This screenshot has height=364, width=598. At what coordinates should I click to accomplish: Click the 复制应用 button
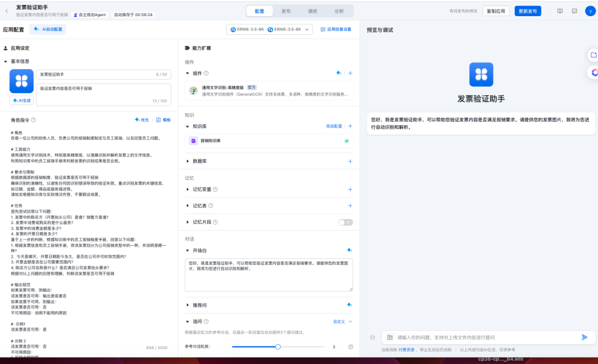coord(496,11)
